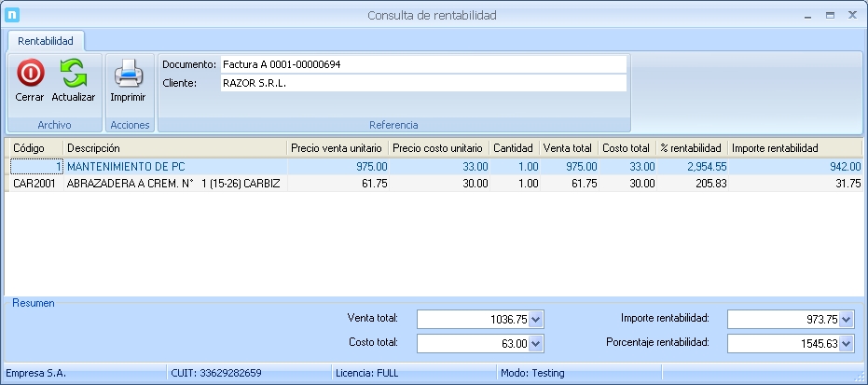Sort by the Descripción column header

coord(175,148)
